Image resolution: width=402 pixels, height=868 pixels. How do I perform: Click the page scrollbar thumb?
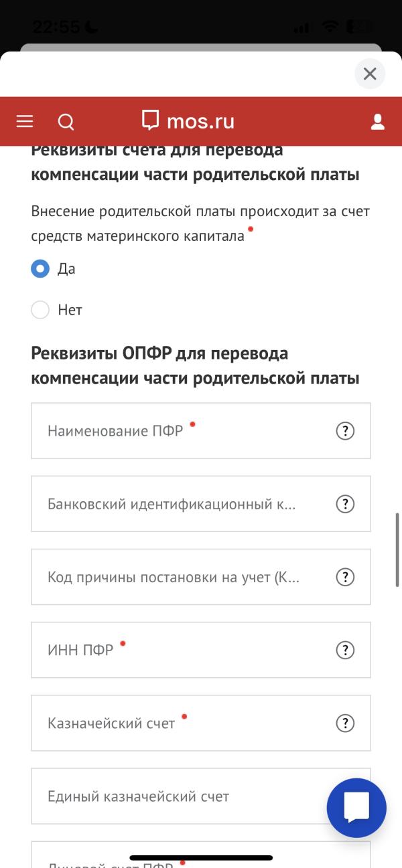(398, 549)
